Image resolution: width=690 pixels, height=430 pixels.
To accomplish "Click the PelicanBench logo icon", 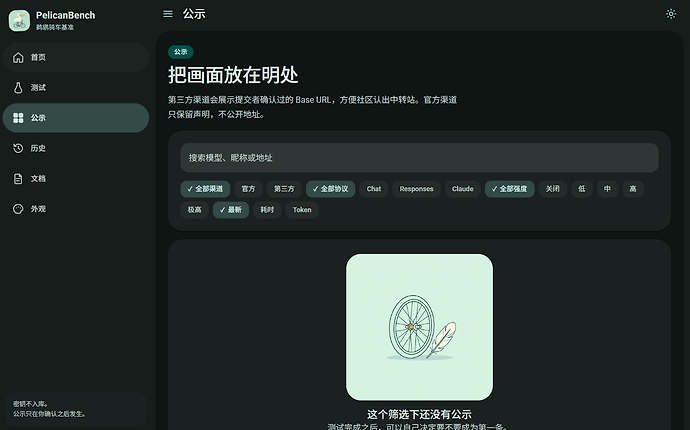I will pyautogui.click(x=19, y=21).
